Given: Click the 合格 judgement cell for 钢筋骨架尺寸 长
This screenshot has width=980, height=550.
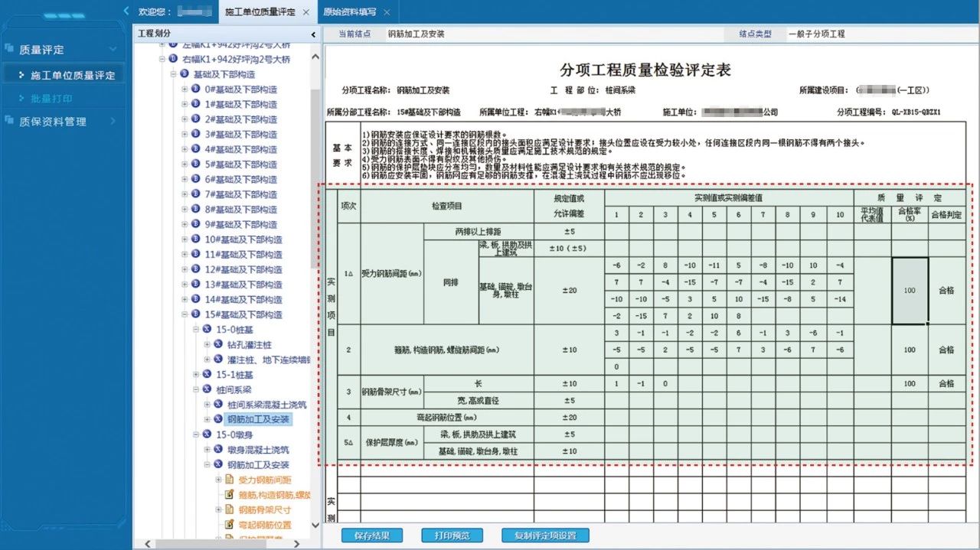Looking at the screenshot, I should click(946, 383).
